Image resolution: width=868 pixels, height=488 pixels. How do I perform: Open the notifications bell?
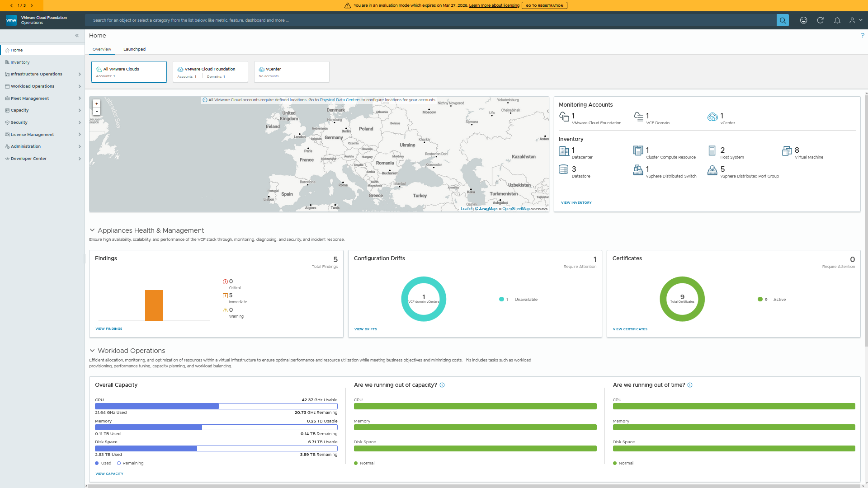(837, 20)
